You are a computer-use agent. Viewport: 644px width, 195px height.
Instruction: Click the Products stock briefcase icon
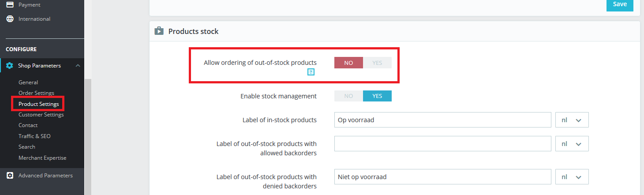coord(159,31)
